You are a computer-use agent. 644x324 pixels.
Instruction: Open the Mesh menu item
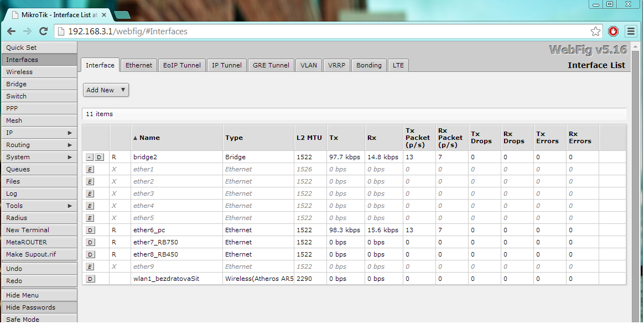click(x=39, y=121)
